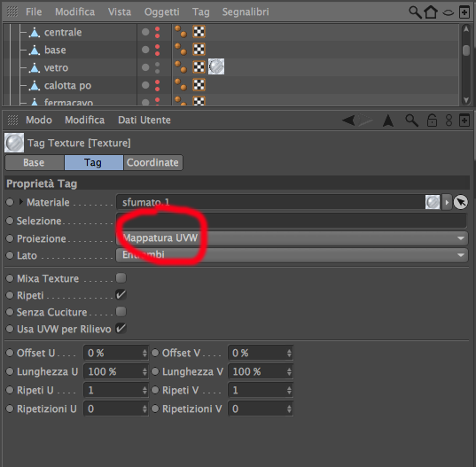
Task: Click the up arrow in Attribute Manager
Action: pyautogui.click(x=388, y=121)
